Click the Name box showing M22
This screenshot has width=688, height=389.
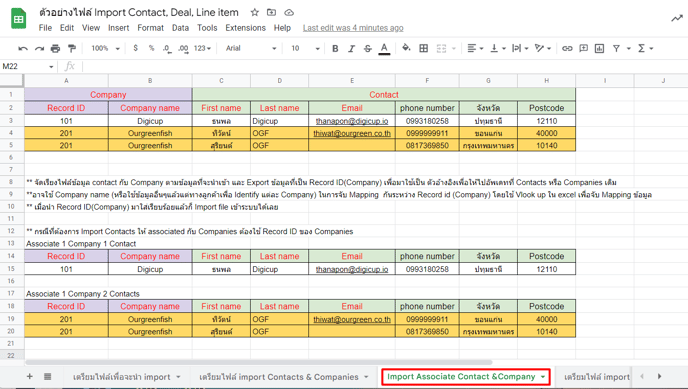pos(28,67)
